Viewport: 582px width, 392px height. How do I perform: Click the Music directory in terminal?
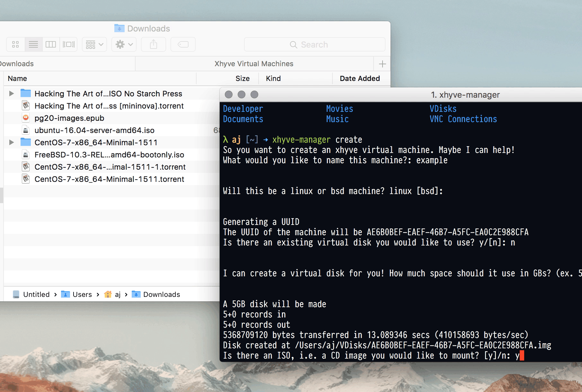point(337,119)
